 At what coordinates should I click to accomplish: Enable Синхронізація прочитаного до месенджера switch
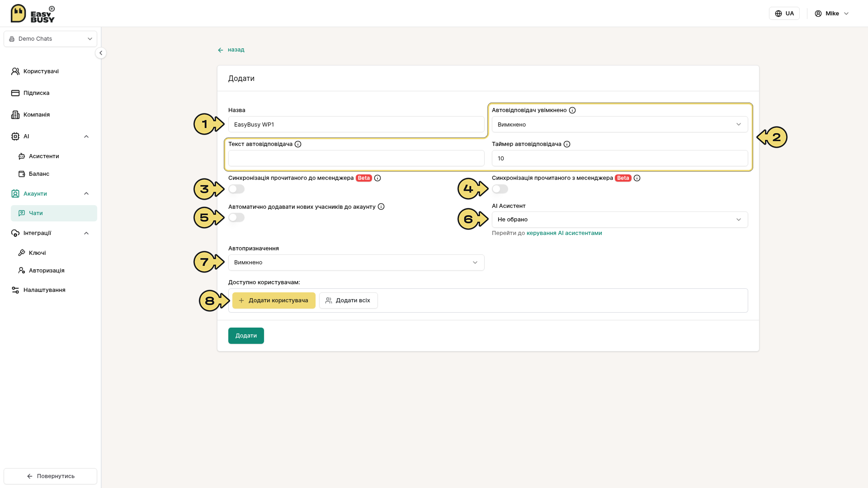coord(236,189)
